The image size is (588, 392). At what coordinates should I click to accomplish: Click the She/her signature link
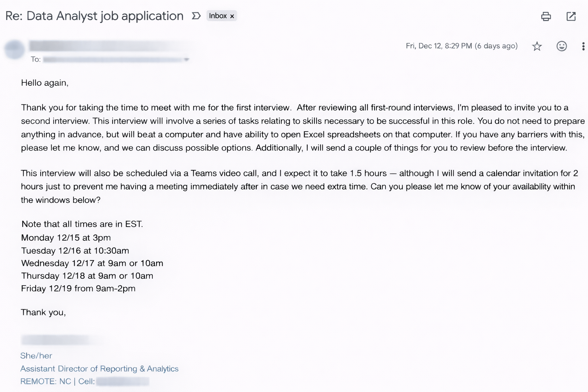point(36,356)
